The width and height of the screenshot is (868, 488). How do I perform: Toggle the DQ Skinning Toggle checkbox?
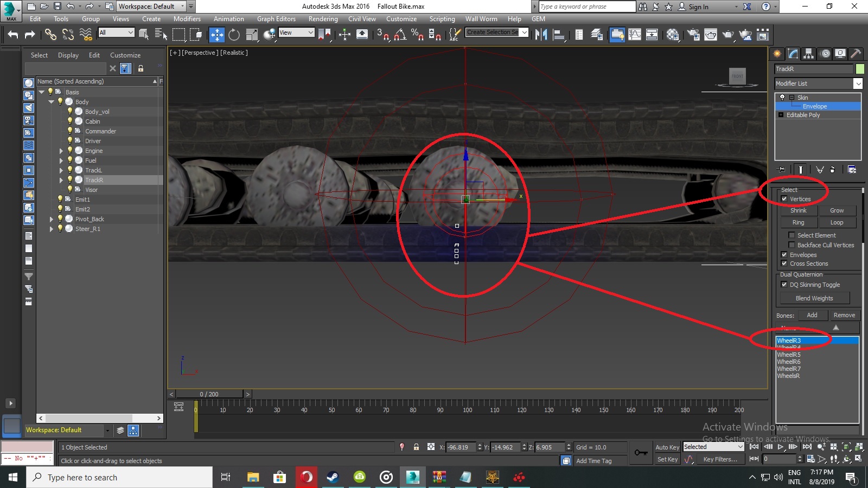point(784,285)
